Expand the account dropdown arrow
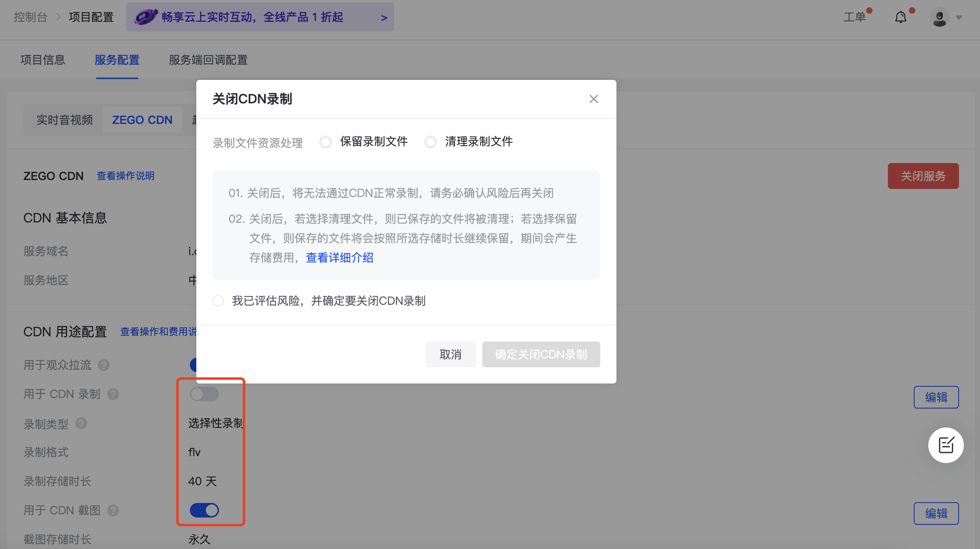This screenshot has width=980, height=549. pyautogui.click(x=959, y=18)
